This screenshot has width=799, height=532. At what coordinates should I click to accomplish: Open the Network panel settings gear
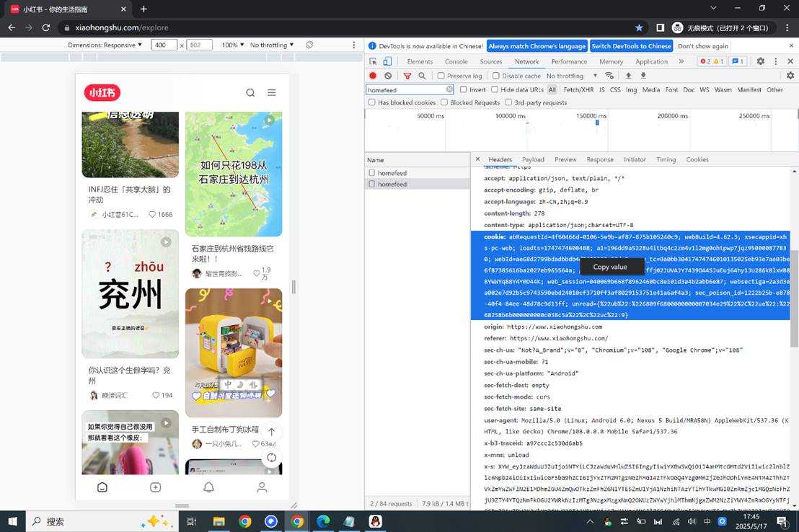(x=790, y=76)
